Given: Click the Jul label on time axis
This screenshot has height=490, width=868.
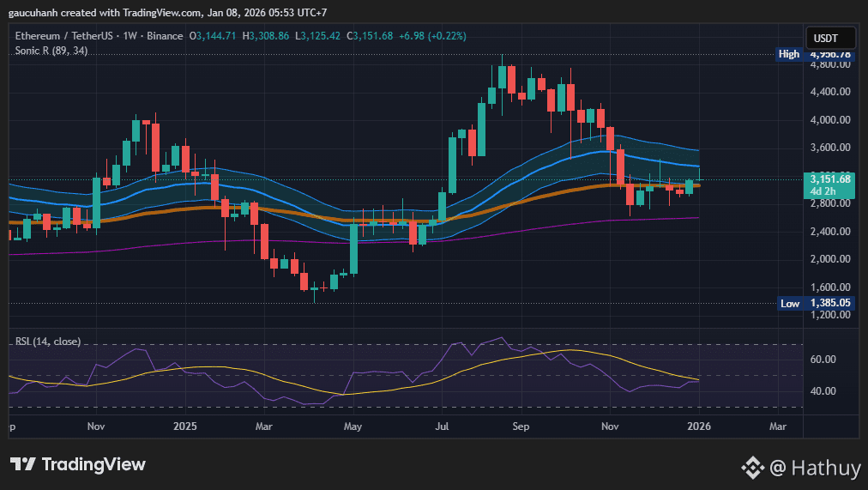Looking at the screenshot, I should coord(442,426).
